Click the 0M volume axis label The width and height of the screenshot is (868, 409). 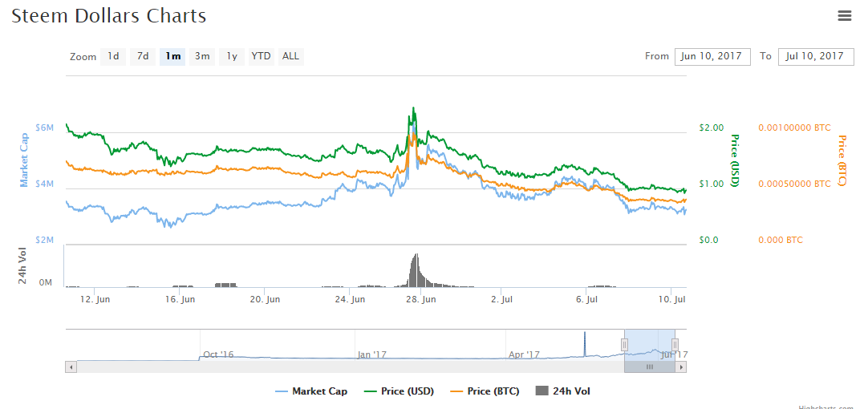click(46, 283)
